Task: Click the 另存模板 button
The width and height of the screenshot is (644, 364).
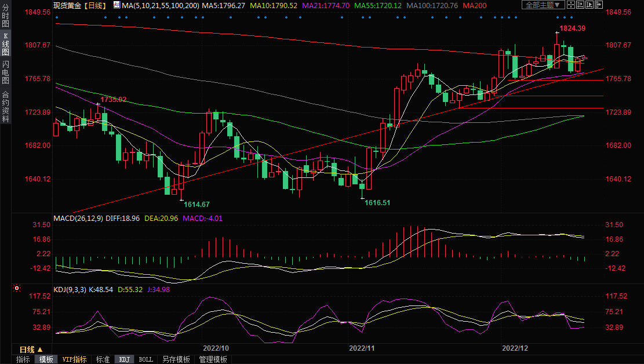Action: (x=176, y=359)
